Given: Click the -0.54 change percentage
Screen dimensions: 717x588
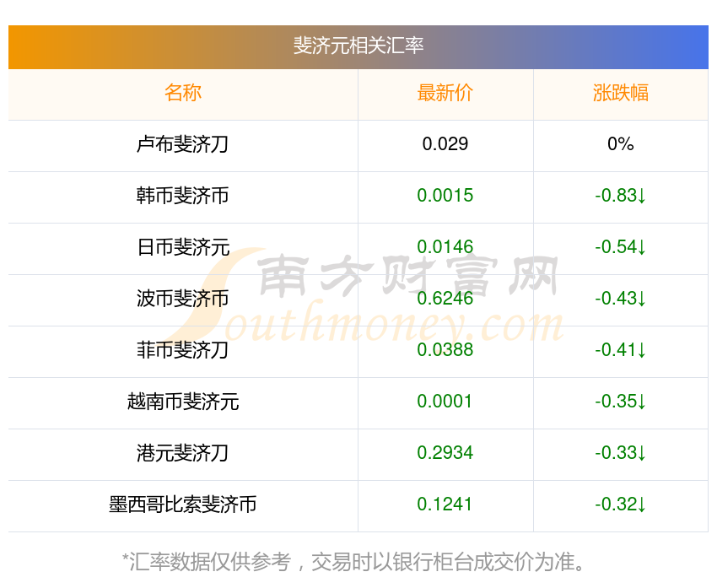Looking at the screenshot, I should [620, 247].
